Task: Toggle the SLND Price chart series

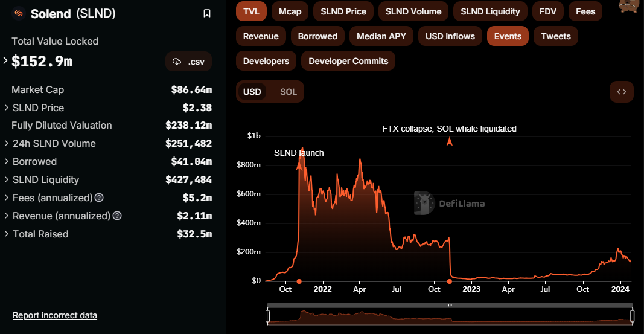Action: tap(343, 11)
